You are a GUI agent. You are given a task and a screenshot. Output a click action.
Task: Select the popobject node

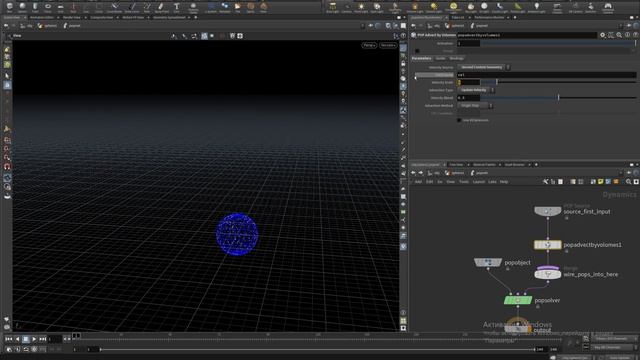coord(488,262)
